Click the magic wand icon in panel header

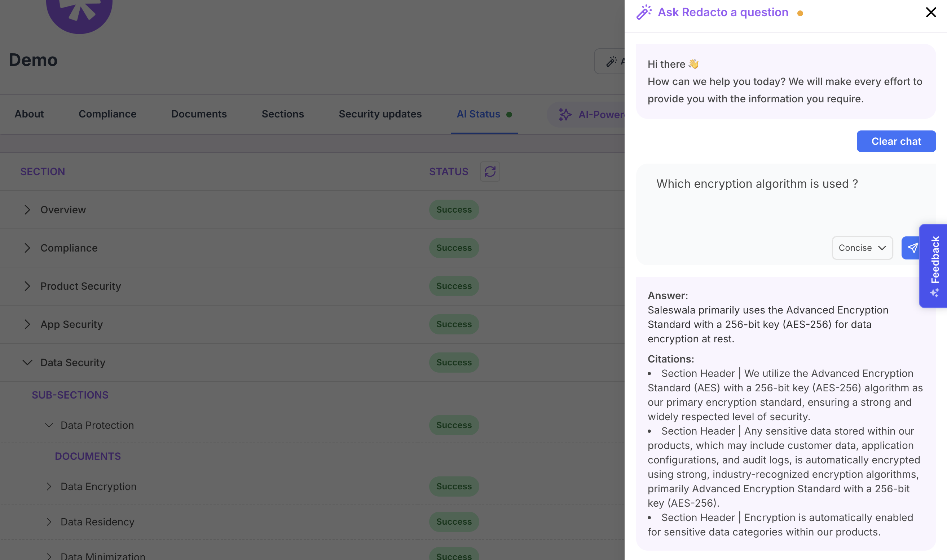644,13
